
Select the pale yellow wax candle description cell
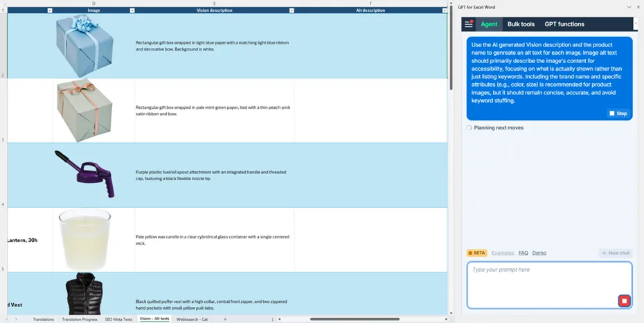(x=215, y=240)
